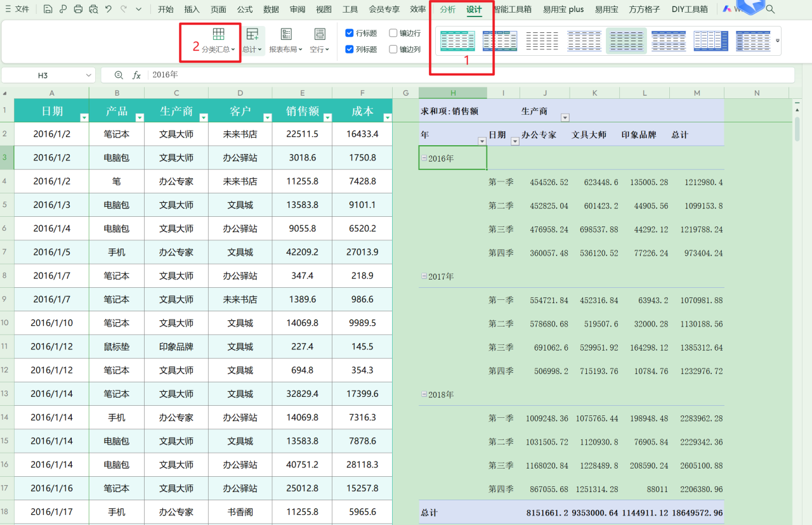Switch to the 分析 tab

coord(447,9)
